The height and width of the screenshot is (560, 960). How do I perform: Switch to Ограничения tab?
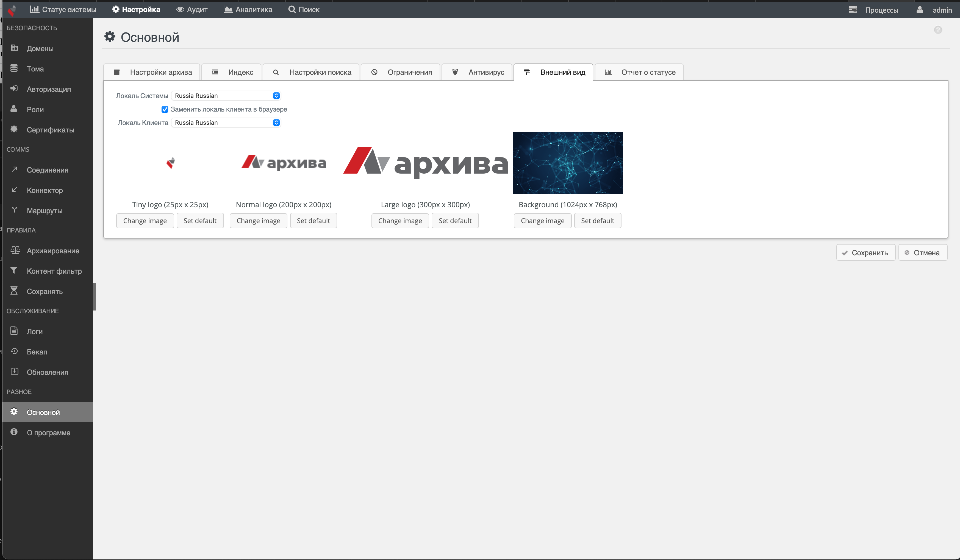click(x=400, y=72)
